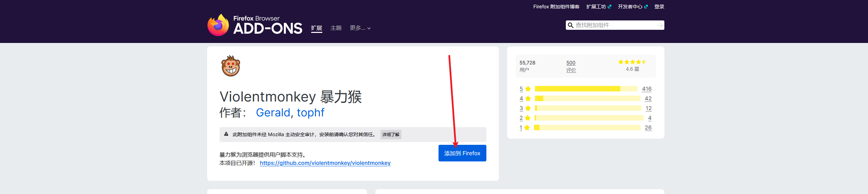Expand the 更多... dropdown menu
Image resolution: width=868 pixels, height=194 pixels.
pos(360,28)
